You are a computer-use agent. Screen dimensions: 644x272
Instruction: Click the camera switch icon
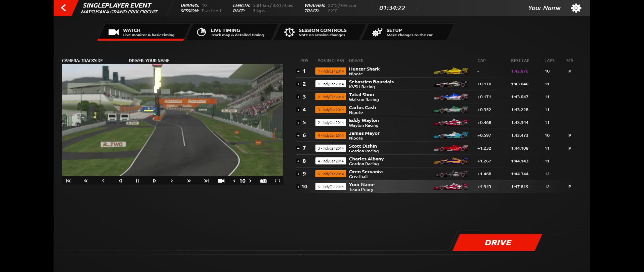click(x=221, y=181)
